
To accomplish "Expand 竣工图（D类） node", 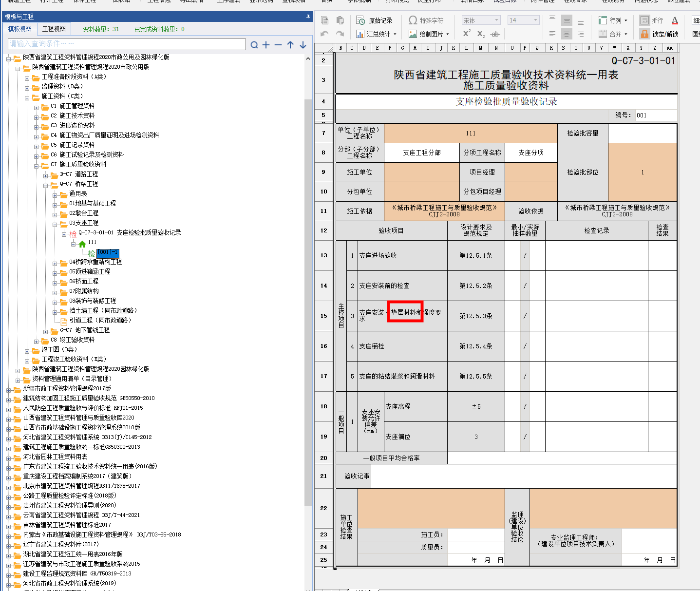I will tap(27, 351).
